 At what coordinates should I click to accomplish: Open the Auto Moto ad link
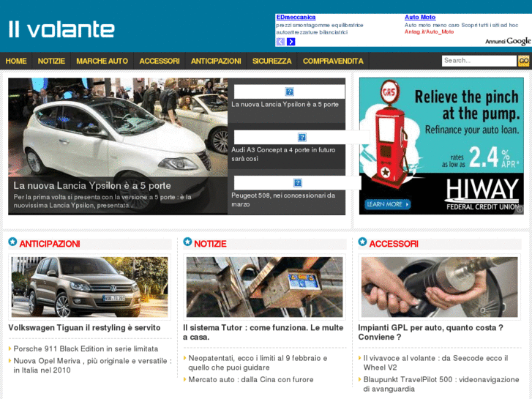click(420, 17)
